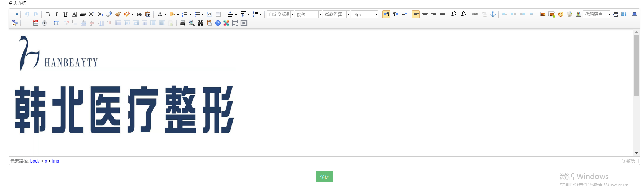Open the emoticon picker

click(x=561, y=14)
